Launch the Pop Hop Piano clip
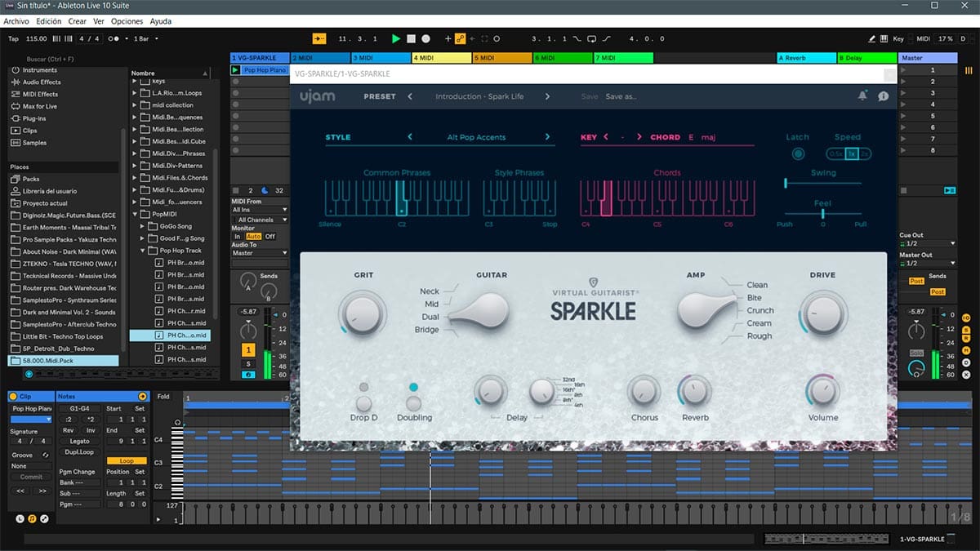 pos(236,70)
